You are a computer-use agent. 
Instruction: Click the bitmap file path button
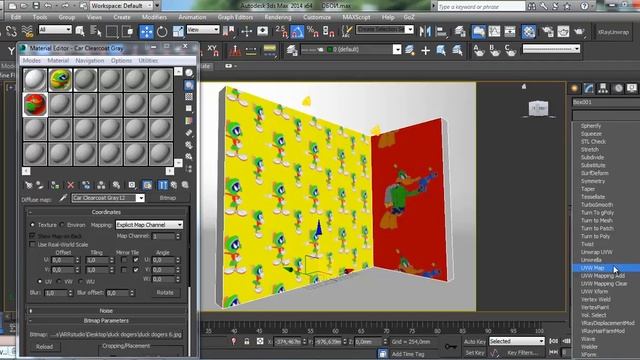pyautogui.click(x=116, y=334)
